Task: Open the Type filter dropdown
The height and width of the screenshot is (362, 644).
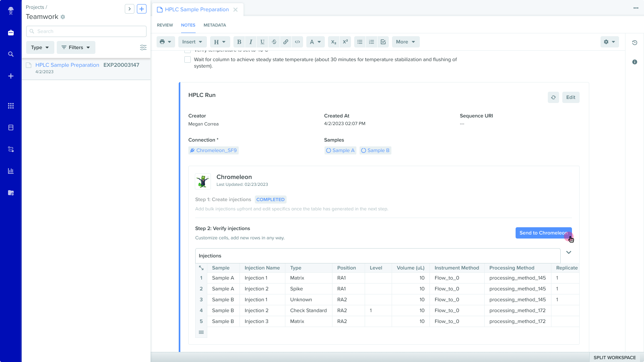Action: pyautogui.click(x=40, y=47)
